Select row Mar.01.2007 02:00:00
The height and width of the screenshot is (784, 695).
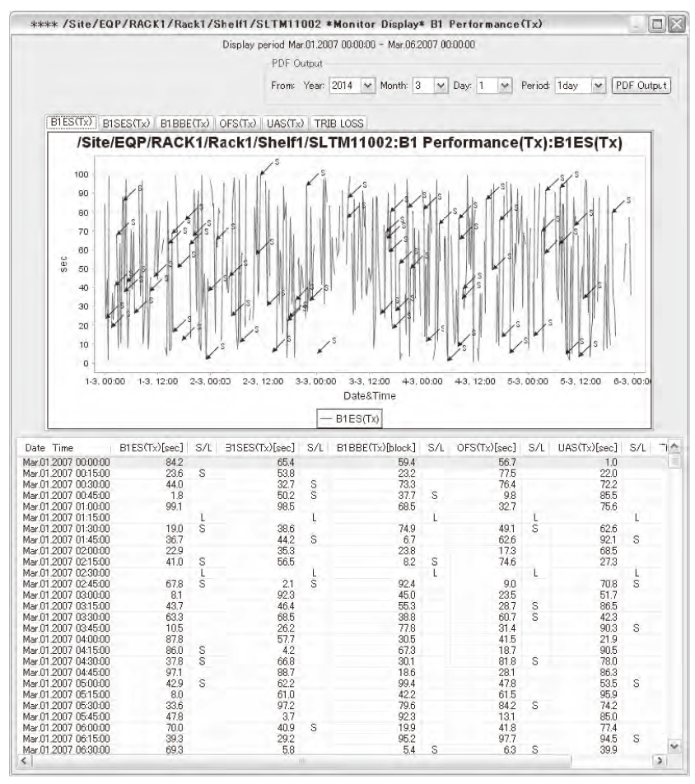coord(343,550)
